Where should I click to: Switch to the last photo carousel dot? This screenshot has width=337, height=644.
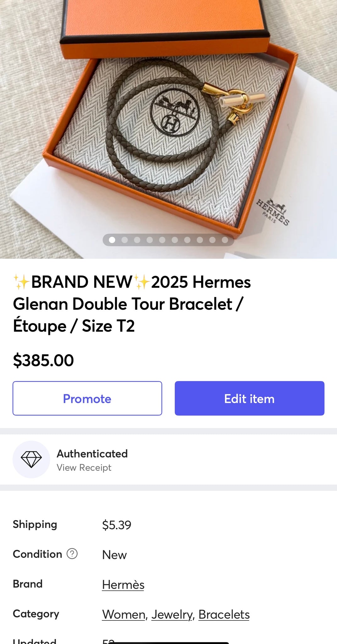pos(225,240)
